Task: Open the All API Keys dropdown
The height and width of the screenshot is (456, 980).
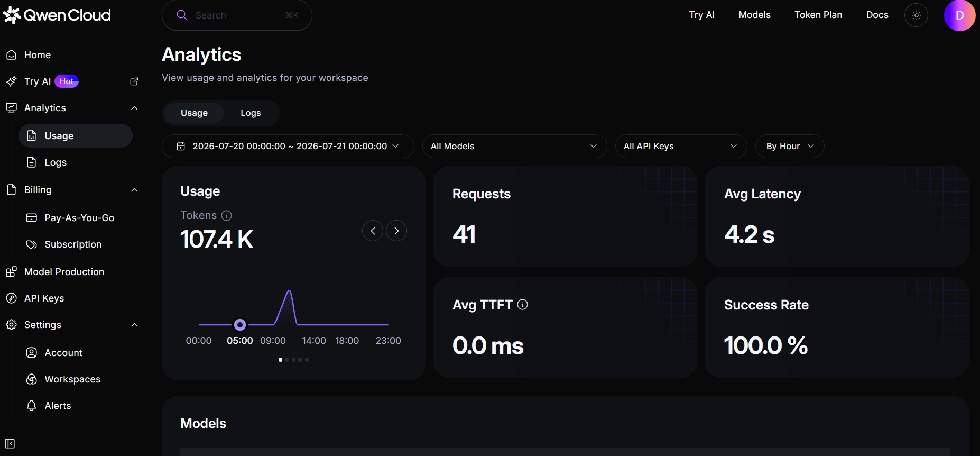Action: point(681,146)
